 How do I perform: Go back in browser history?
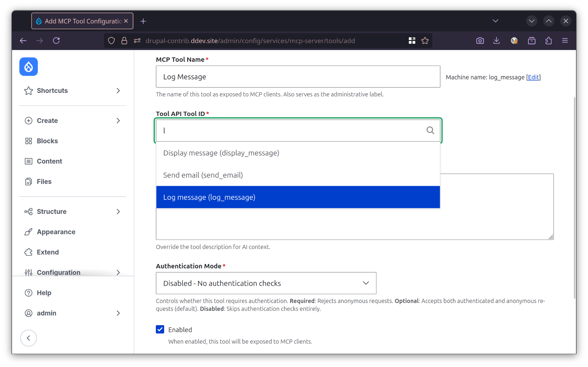pyautogui.click(x=23, y=41)
